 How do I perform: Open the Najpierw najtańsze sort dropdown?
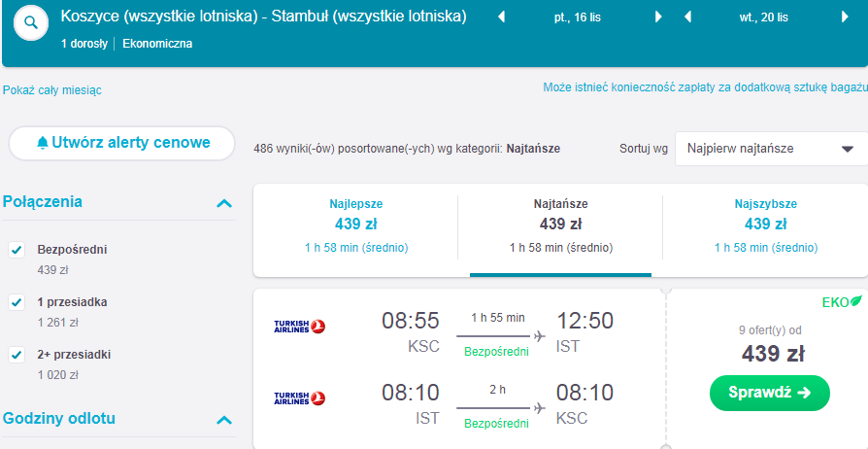pyautogui.click(x=771, y=149)
